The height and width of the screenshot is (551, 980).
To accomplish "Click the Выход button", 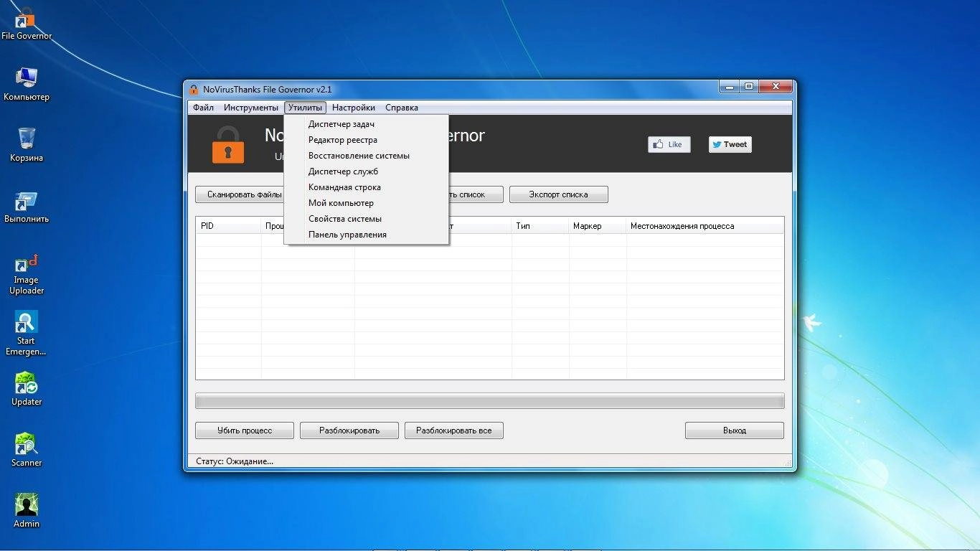I will pos(735,430).
